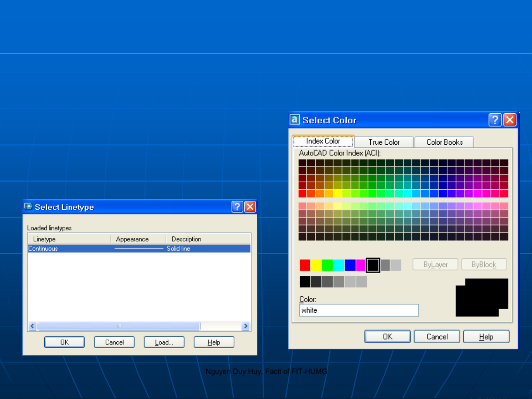Click Load... to load more linetypes

(x=164, y=342)
